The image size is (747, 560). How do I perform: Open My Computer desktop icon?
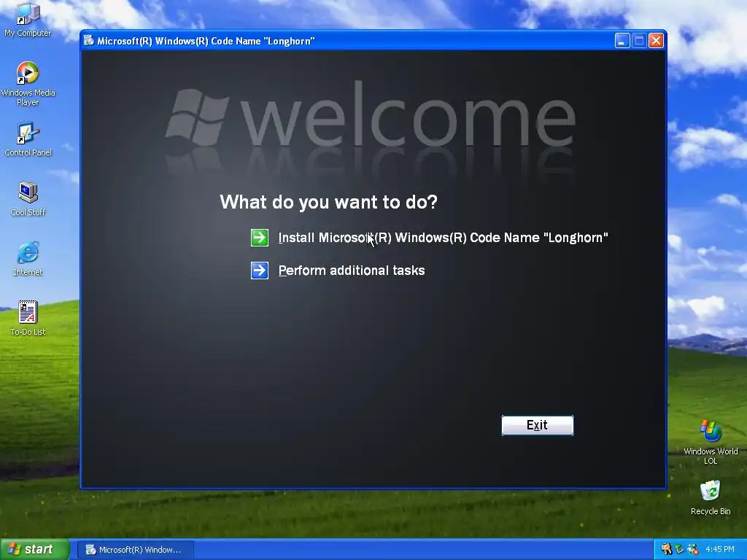pos(28,20)
